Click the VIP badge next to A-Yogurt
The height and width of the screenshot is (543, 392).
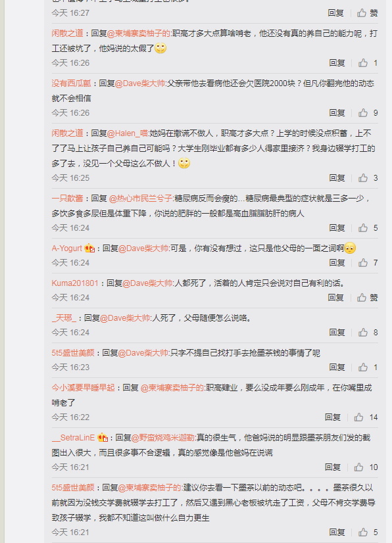pos(89,248)
